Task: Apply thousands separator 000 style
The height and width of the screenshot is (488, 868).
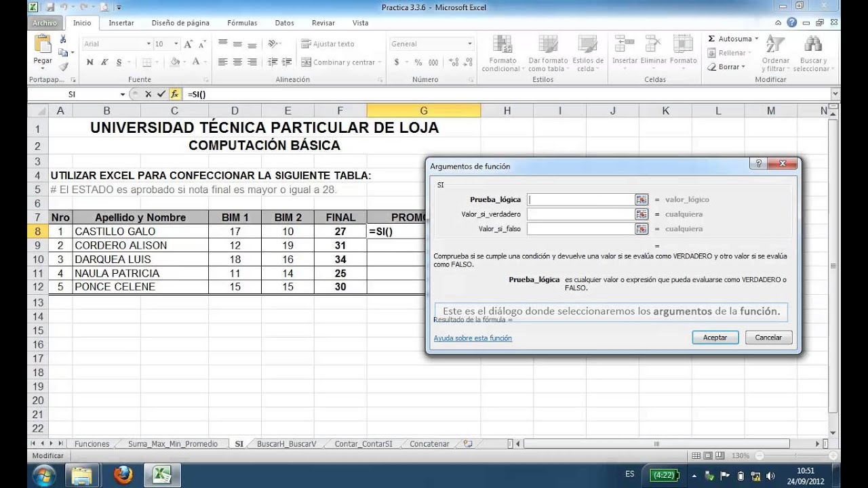Action: point(433,62)
